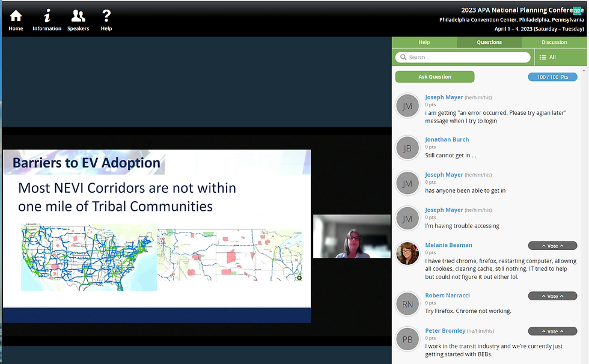The width and height of the screenshot is (589, 364).
Task: Open Joseph Mayer name on 'has anyone' post
Action: (444, 175)
